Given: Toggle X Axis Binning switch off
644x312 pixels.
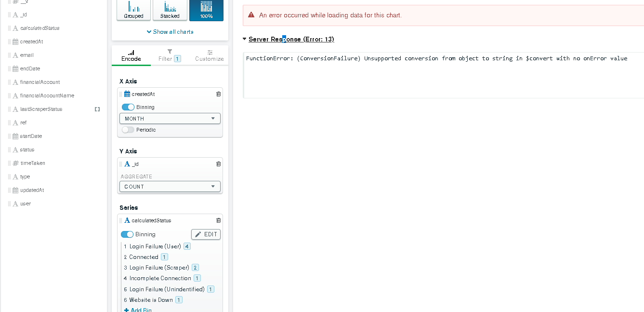Looking at the screenshot, I should click(128, 107).
